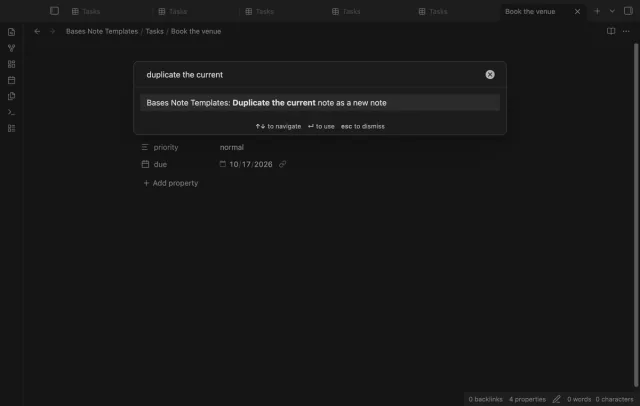640x406 pixels.
Task: Click the vertical scrollbar on right
Action: tap(636, 214)
